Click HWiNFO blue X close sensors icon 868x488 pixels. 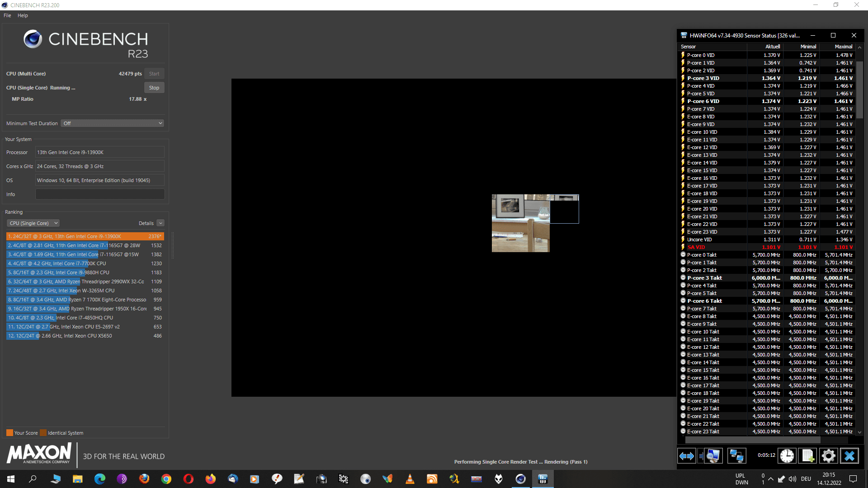[x=849, y=456]
